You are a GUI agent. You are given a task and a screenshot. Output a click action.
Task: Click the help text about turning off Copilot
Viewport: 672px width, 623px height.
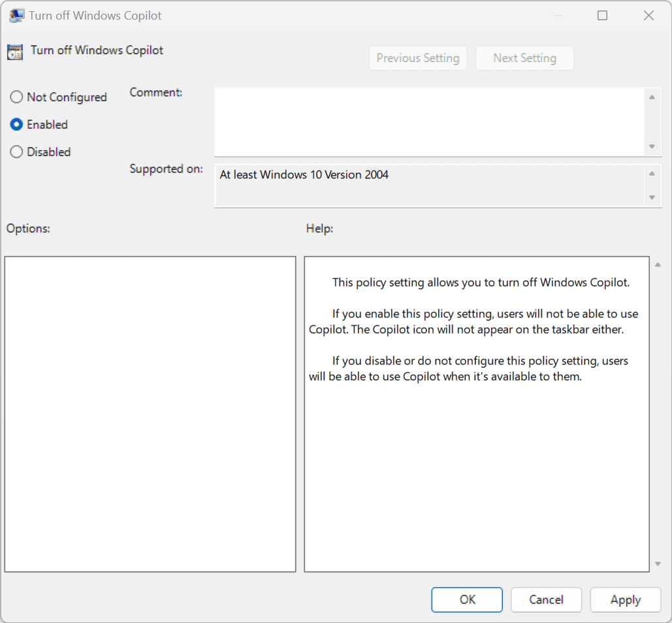click(481, 283)
